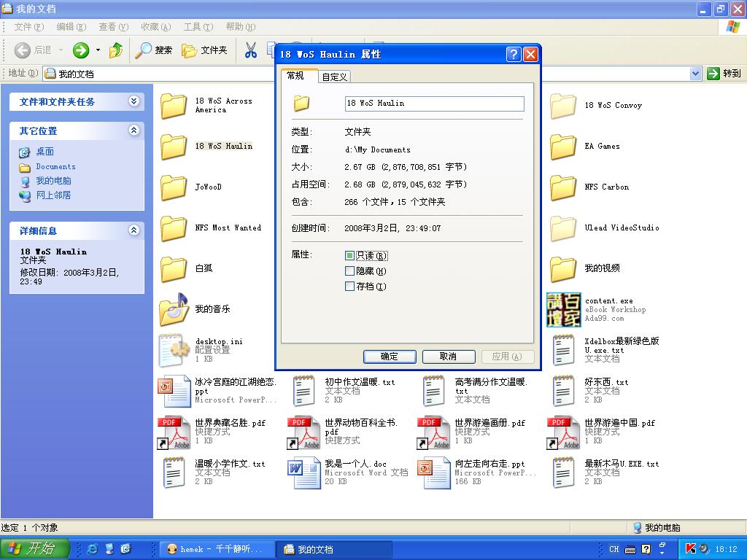
Task: Click the Up folder toolbar icon
Action: 115,50
